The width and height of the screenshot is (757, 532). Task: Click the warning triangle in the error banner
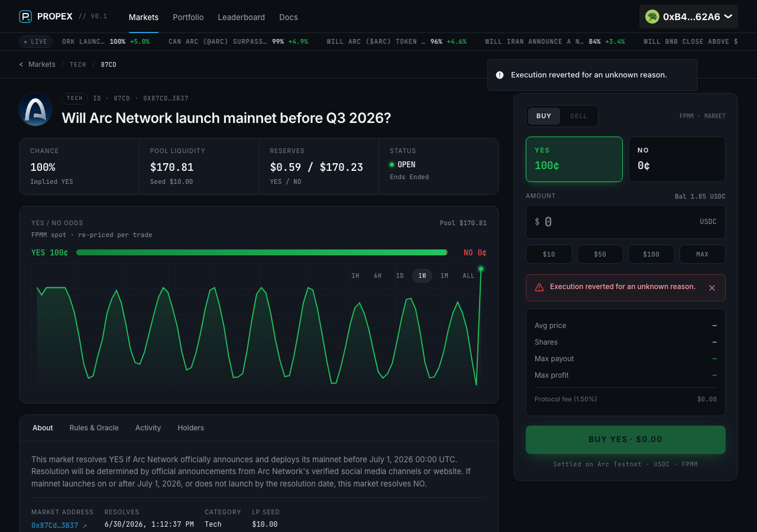pyautogui.click(x=539, y=287)
